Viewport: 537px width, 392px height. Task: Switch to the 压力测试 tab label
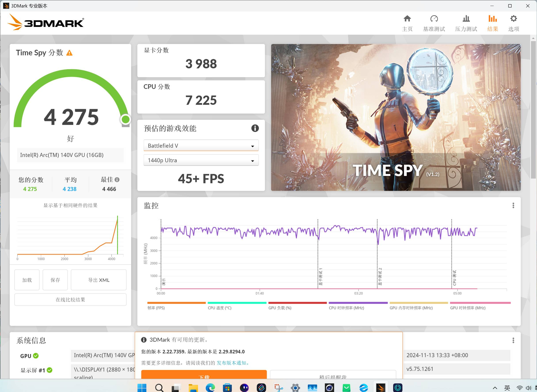pos(466,29)
